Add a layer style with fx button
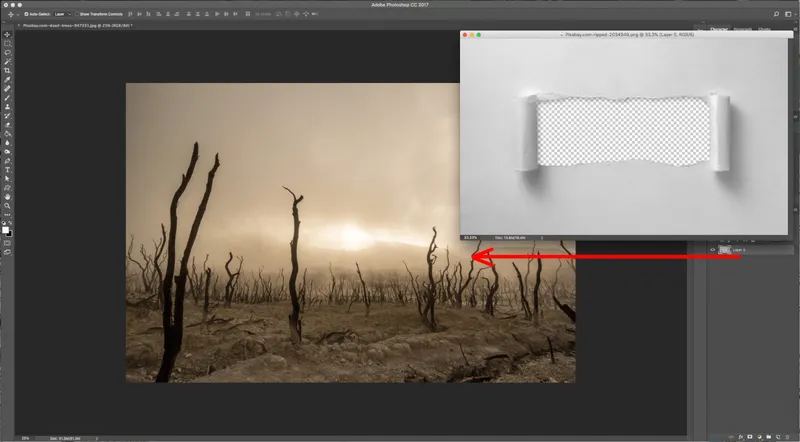800x442 pixels. (741, 437)
